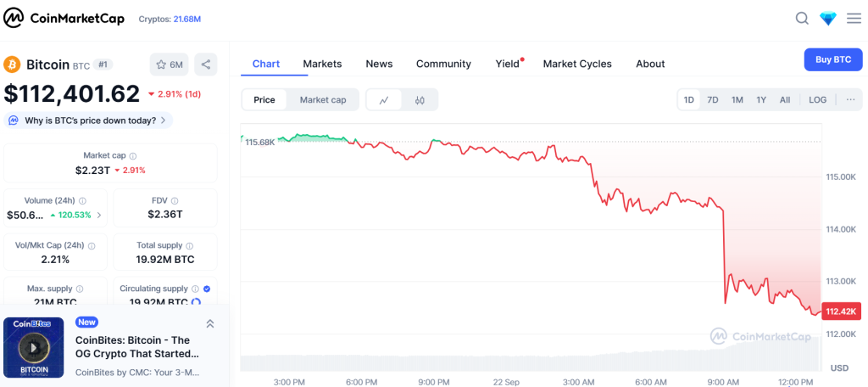Image resolution: width=868 pixels, height=387 pixels.
Task: Play the CoinBites Bitcoin video thumbnail
Action: pos(34,347)
